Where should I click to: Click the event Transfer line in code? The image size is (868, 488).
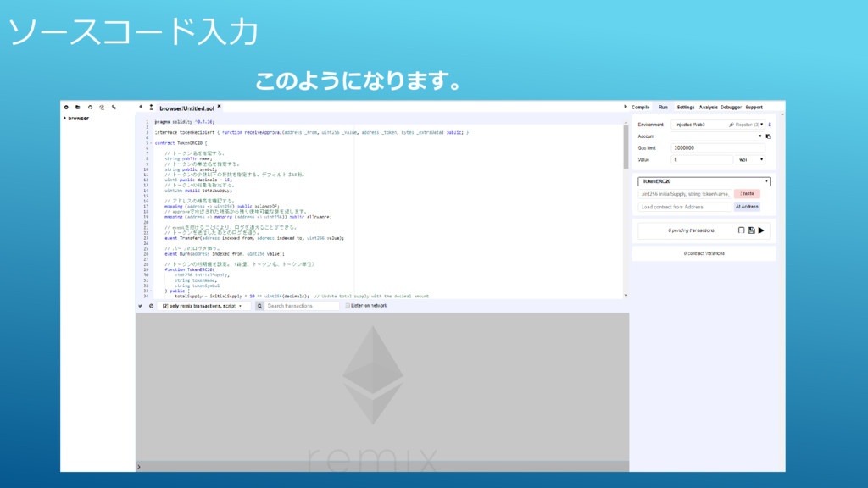pos(254,238)
